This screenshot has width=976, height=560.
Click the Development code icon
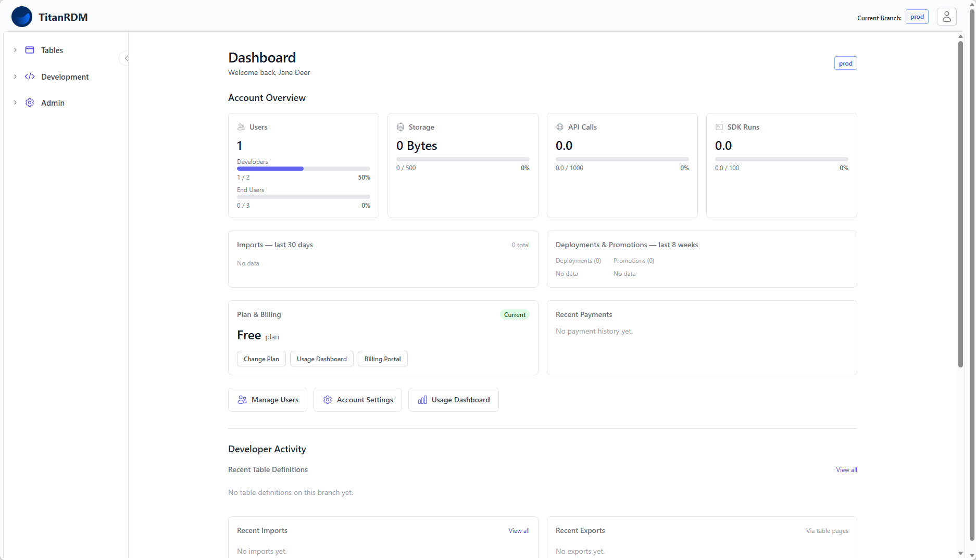[30, 77]
